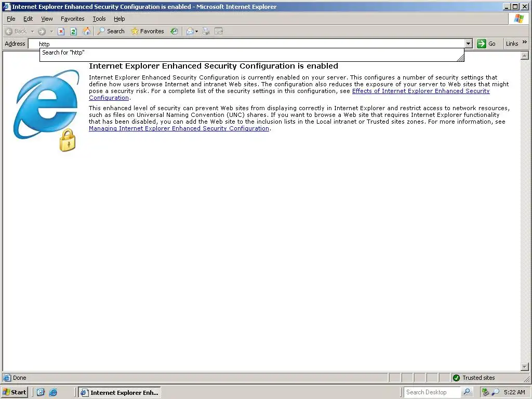
Task: Click the Trusted sites green check icon
Action: coord(456,378)
